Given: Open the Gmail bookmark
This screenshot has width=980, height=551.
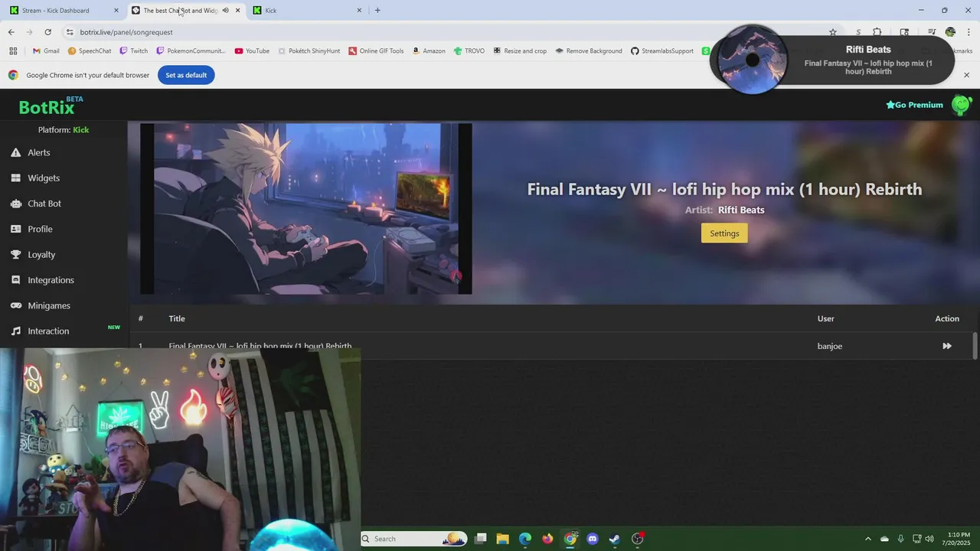Looking at the screenshot, I should coord(46,51).
